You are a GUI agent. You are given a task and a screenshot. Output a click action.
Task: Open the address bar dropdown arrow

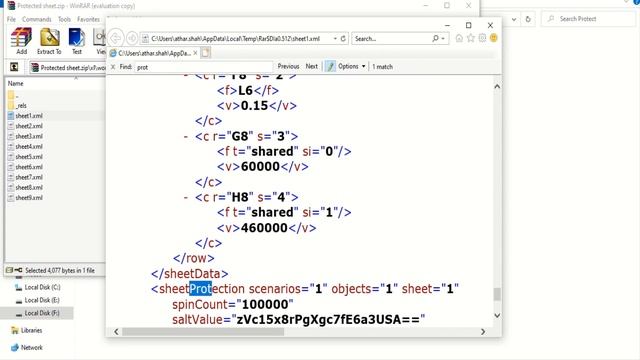(335, 38)
